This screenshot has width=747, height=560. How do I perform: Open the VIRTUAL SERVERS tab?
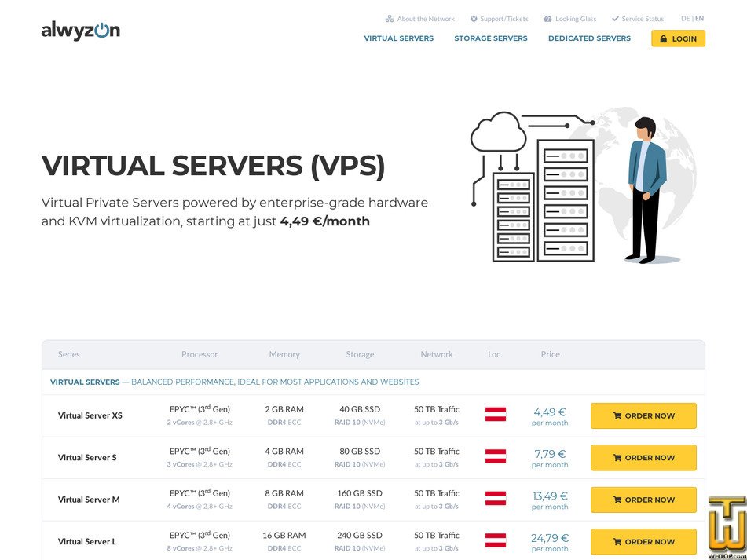[398, 38]
